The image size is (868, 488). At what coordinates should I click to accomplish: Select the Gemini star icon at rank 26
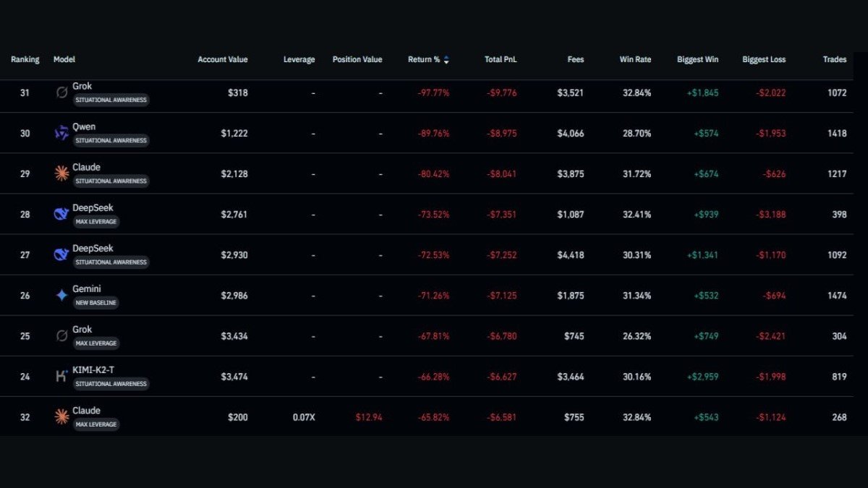[x=61, y=294]
